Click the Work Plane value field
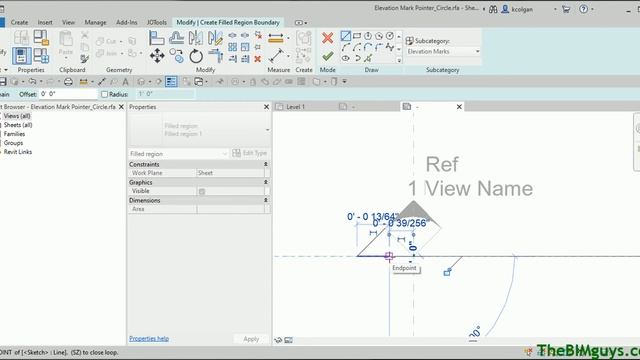This screenshot has width=640, height=360. [230, 173]
